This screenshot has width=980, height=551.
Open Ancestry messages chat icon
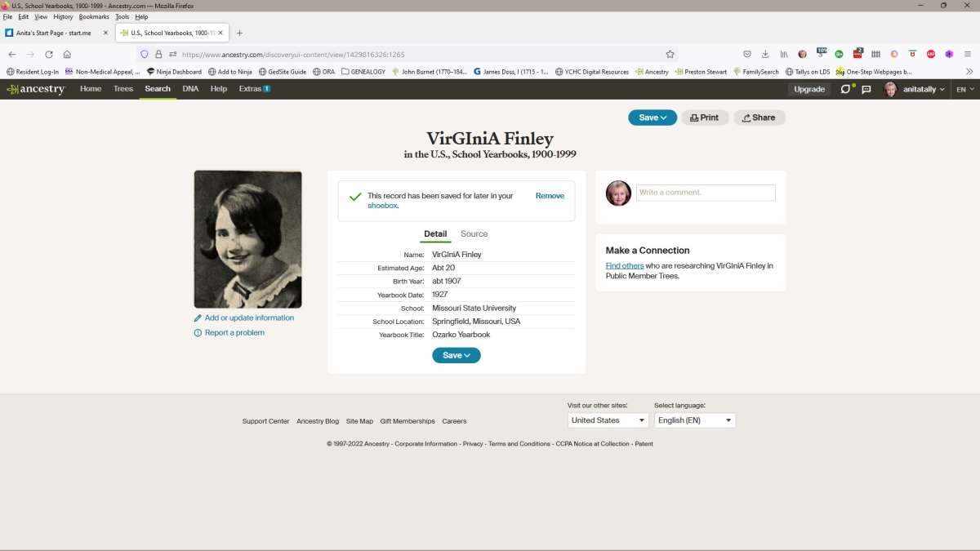(x=866, y=89)
